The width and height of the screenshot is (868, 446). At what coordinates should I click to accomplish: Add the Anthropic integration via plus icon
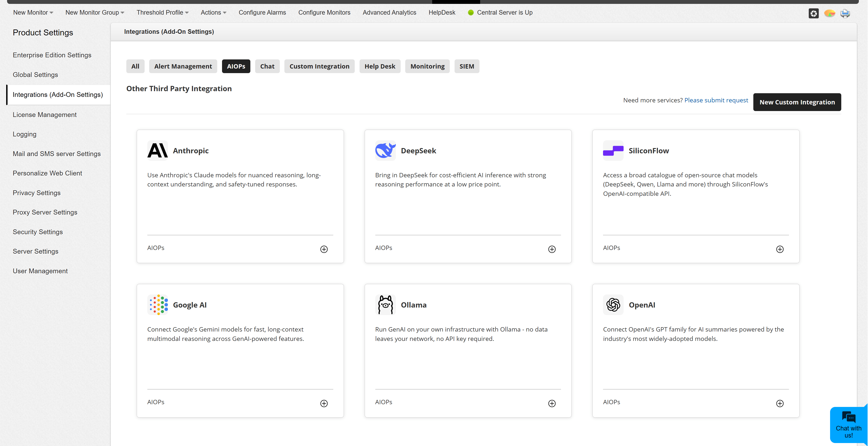(x=324, y=249)
